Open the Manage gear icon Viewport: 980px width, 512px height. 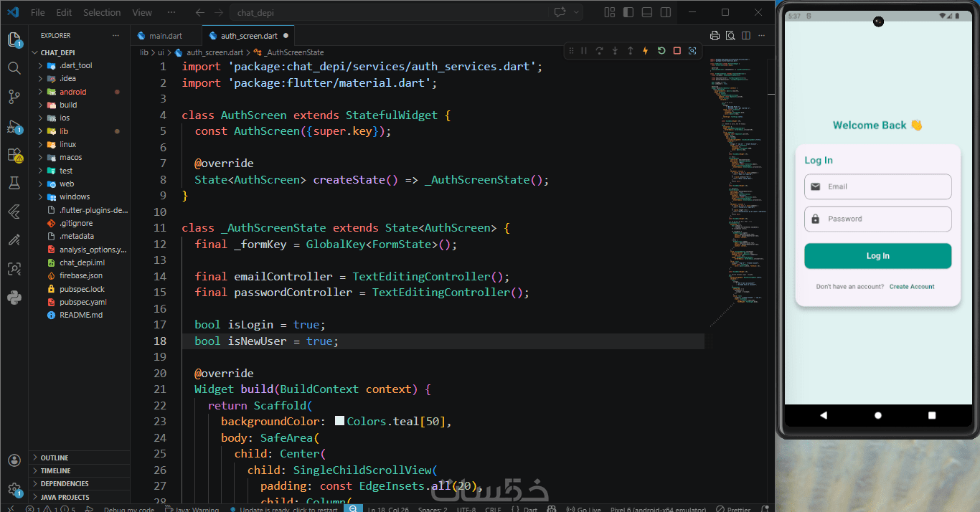(x=14, y=489)
